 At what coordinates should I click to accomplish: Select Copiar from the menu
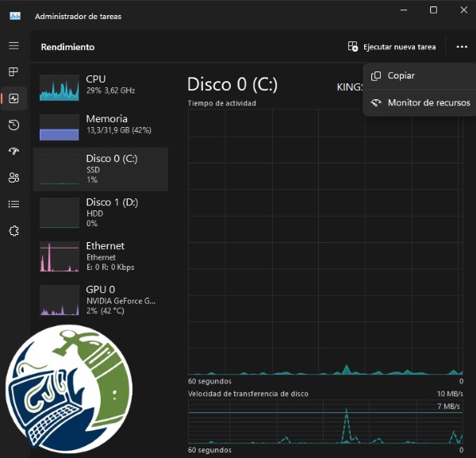419,75
